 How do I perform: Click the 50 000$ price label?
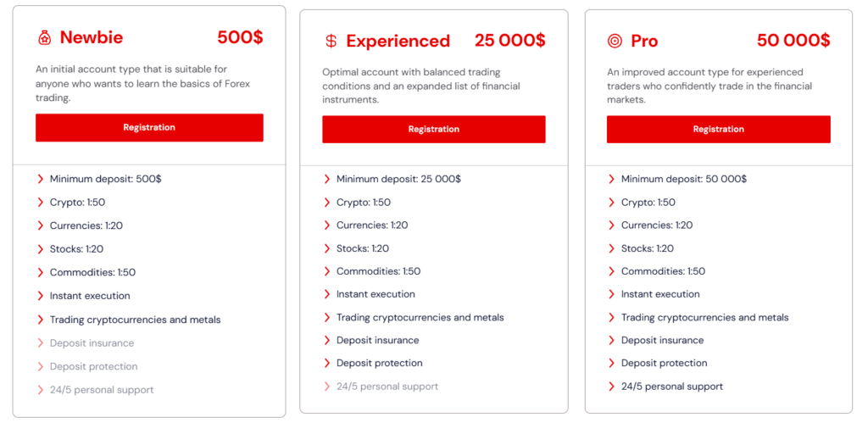coord(793,41)
